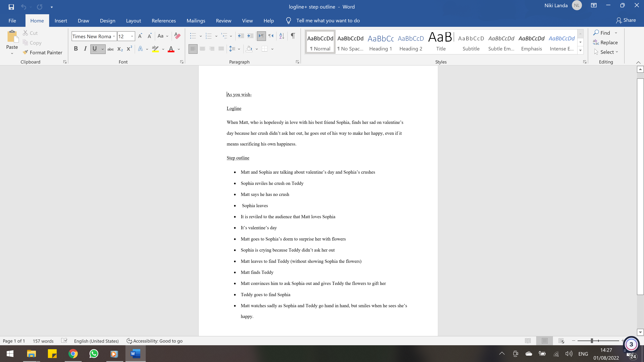Toggle bold formatting
Image resolution: width=644 pixels, height=362 pixels.
pos(76,49)
